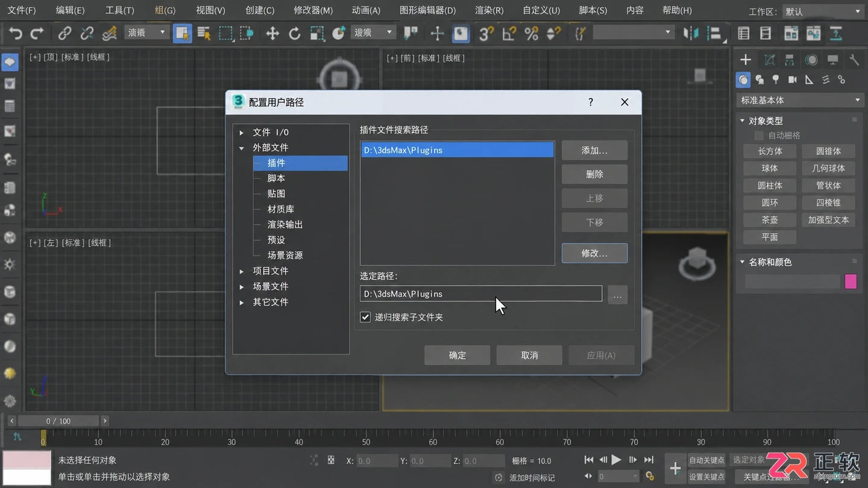Toggle the Percent Snap button
This screenshot has height=488, width=868.
pos(531,33)
